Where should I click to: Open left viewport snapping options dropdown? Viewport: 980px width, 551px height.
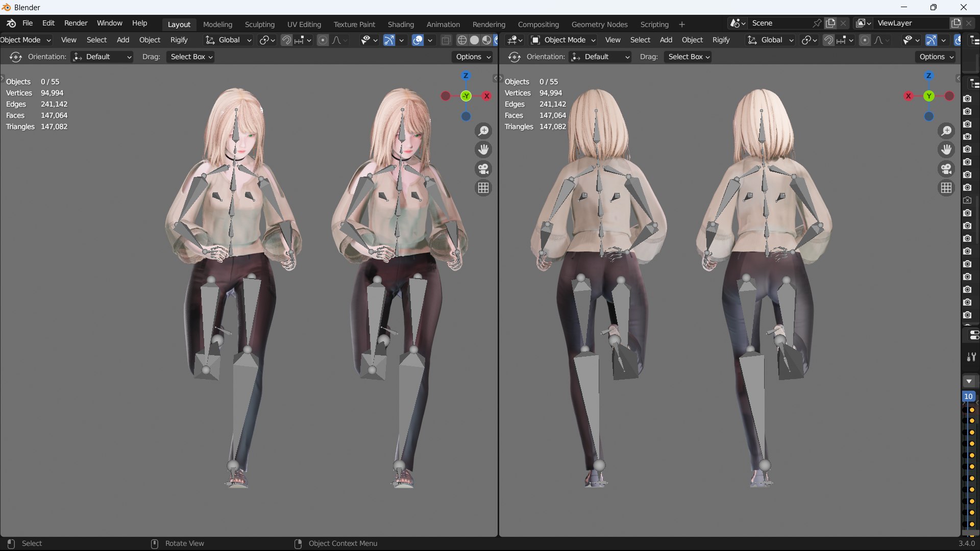click(303, 40)
